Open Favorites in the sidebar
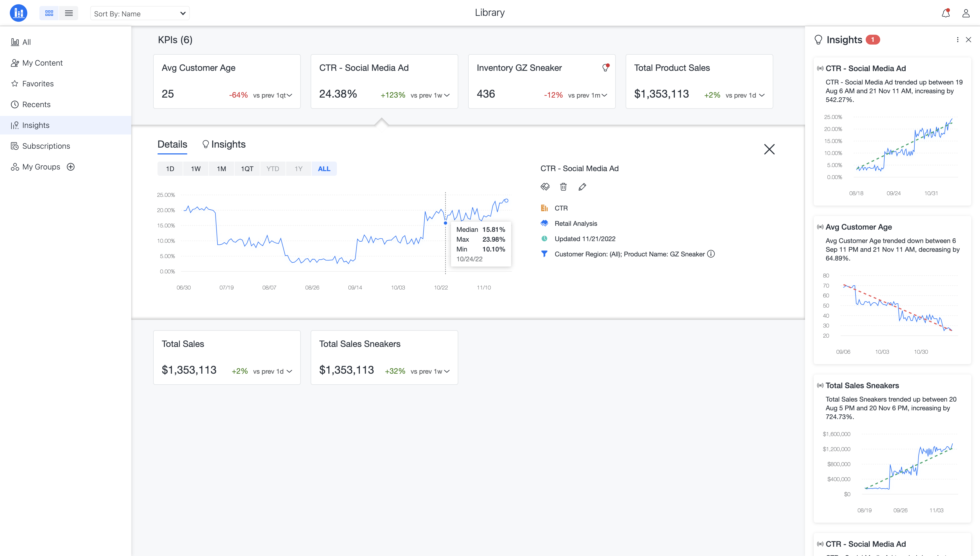980x556 pixels. (x=38, y=84)
